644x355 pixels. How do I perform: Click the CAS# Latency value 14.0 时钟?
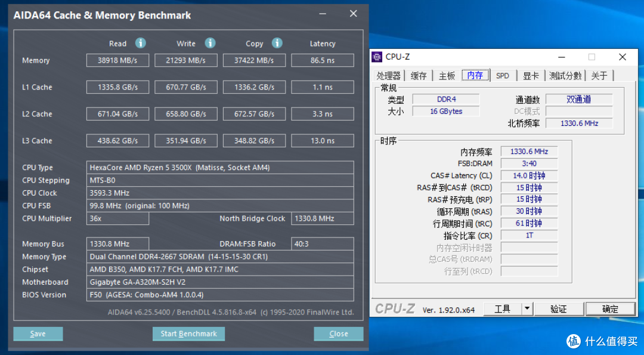[530, 175]
